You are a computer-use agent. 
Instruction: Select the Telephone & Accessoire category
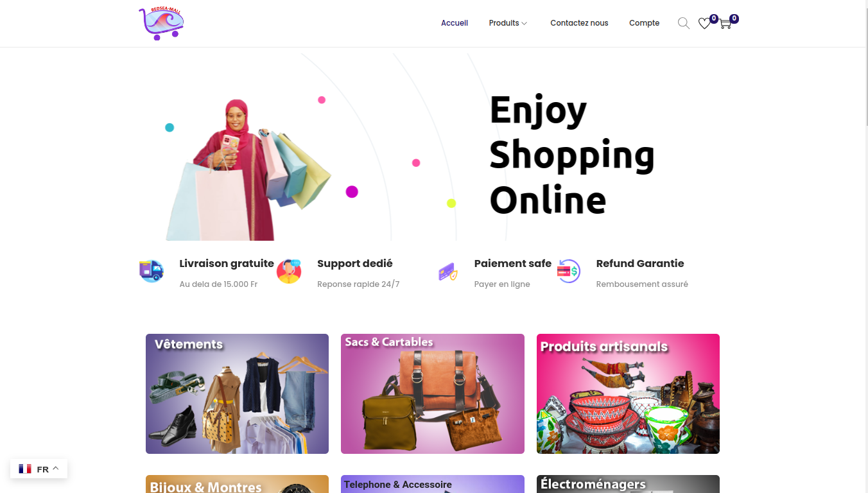(x=433, y=484)
